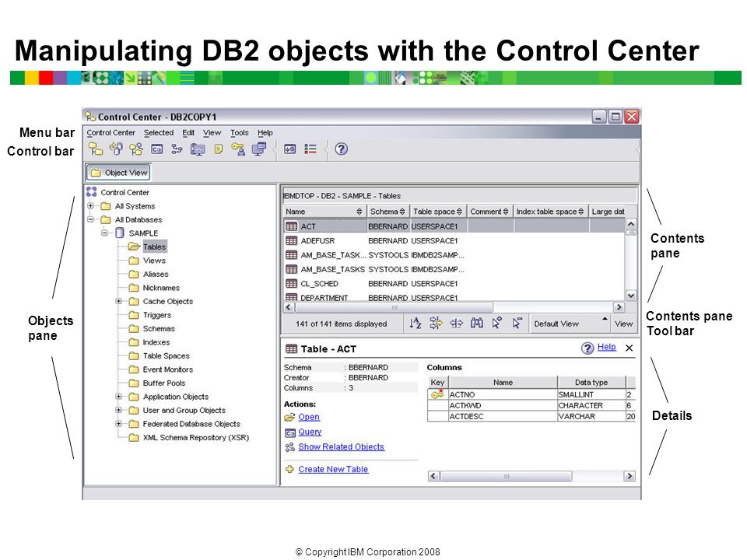Click the question mark help icon in the toolbar
Viewport: 747px width, 560px height.
[341, 149]
